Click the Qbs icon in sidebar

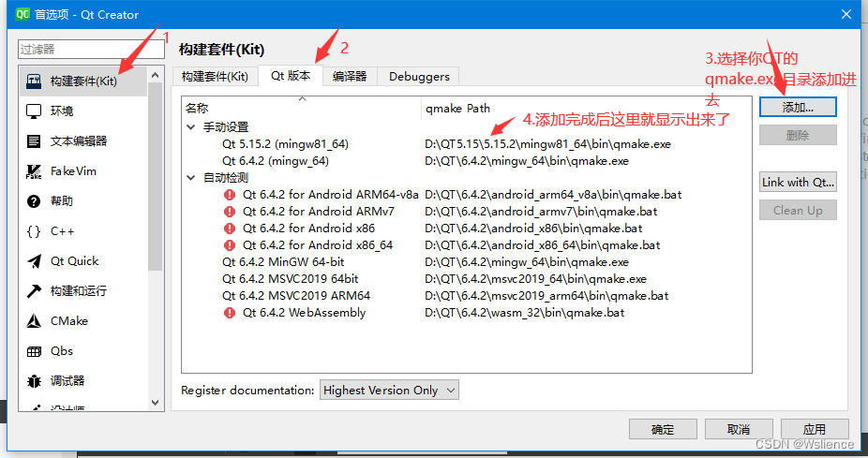point(34,351)
